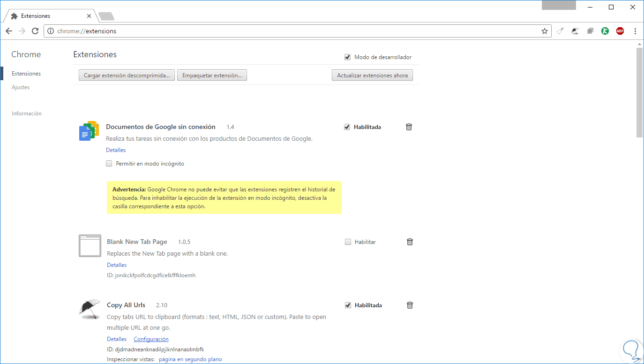Screen dimensions: 644x364
Task: Click the Documentos de Google sin conexión title
Action: coord(161,127)
